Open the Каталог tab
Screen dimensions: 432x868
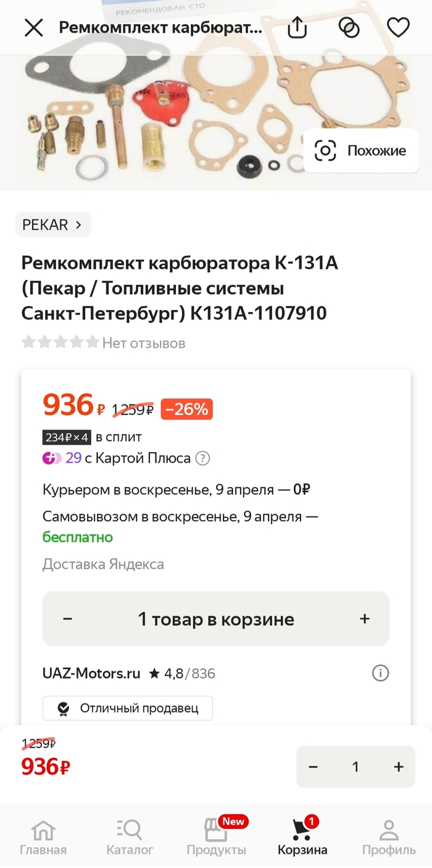pyautogui.click(x=130, y=837)
